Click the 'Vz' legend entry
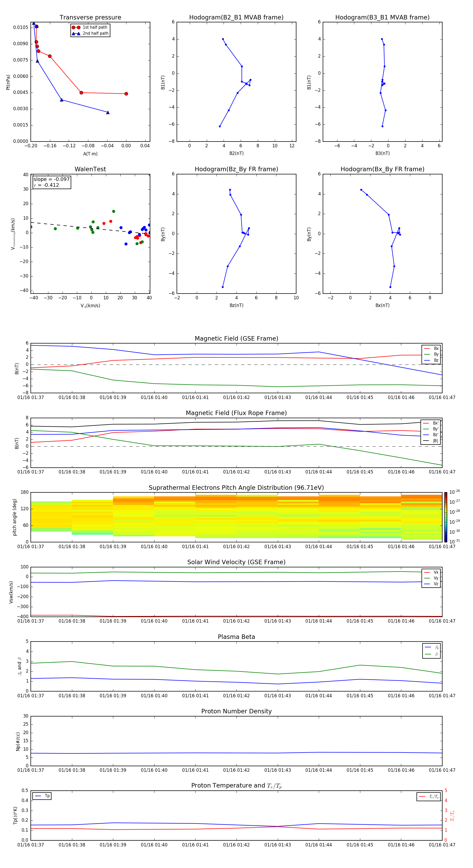The image size is (473, 868). (431, 584)
